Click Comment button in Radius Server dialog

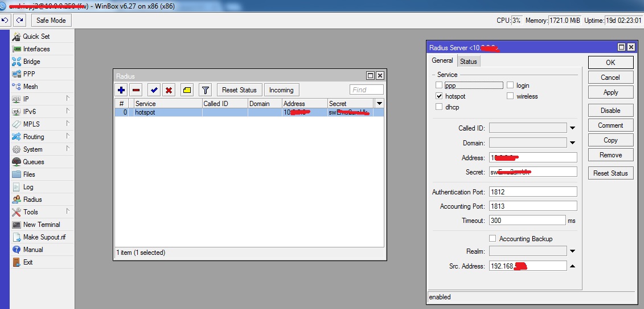point(611,125)
